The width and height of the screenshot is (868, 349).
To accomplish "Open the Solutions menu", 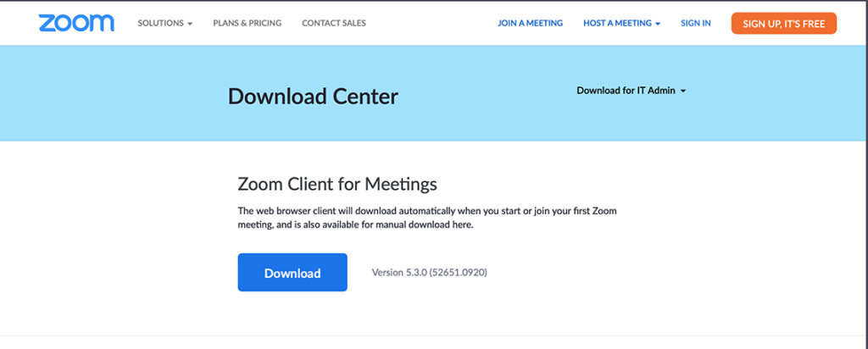I will (x=165, y=23).
